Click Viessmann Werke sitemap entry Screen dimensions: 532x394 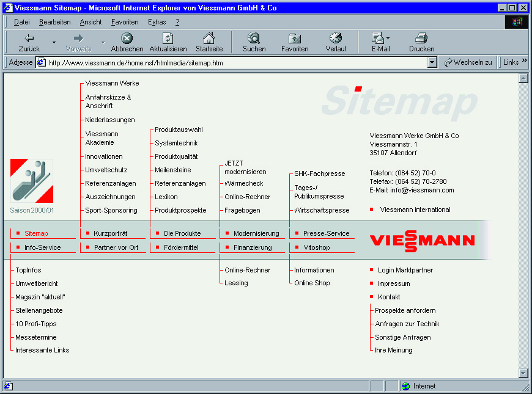pos(112,83)
